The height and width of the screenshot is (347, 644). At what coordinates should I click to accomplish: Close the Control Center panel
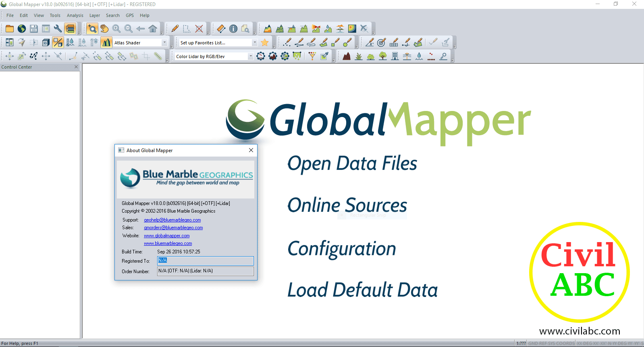coord(76,67)
